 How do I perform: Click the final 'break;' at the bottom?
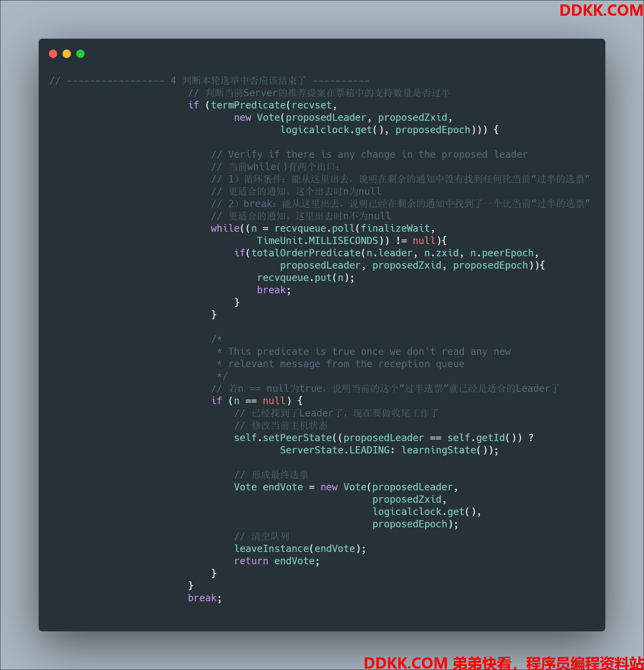click(205, 598)
